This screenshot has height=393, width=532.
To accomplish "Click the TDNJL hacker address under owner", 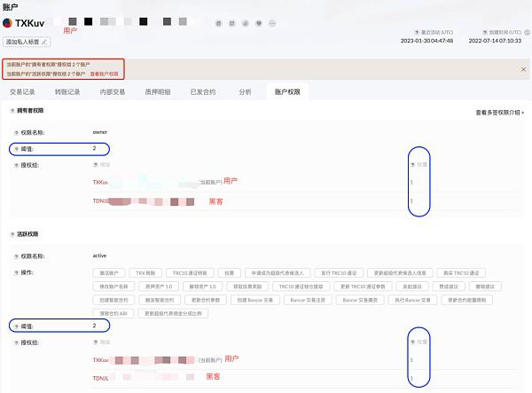I will pos(100,201).
